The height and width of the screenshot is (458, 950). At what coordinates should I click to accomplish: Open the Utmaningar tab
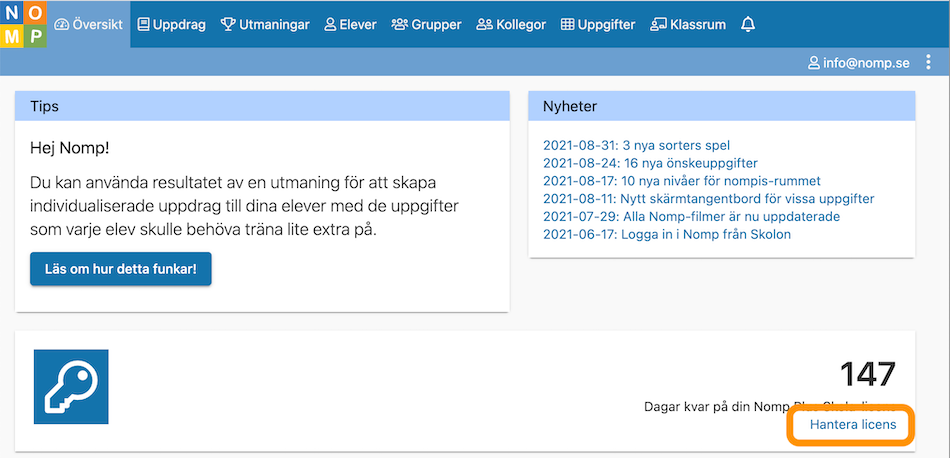point(265,25)
